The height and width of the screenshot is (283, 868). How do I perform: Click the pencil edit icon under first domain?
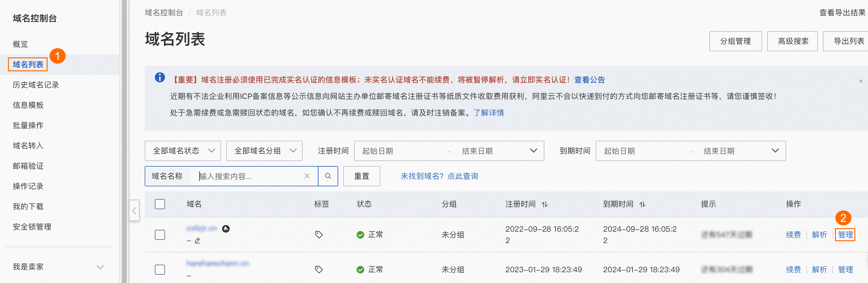click(x=197, y=241)
